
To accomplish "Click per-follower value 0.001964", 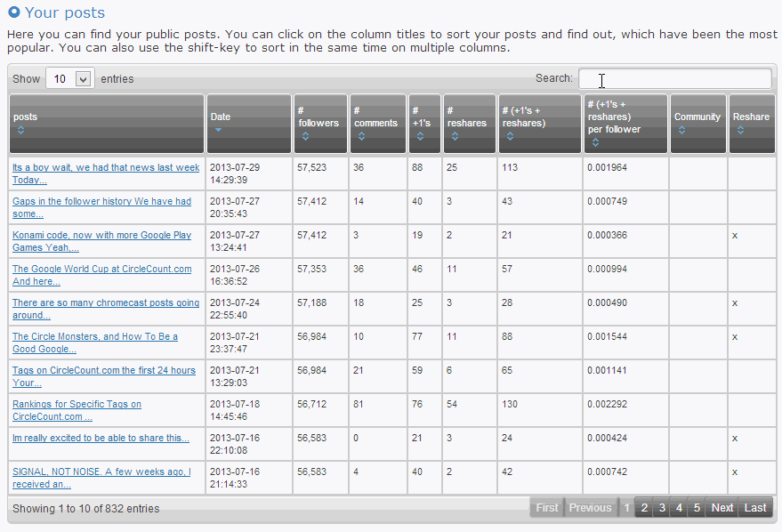I will click(607, 167).
